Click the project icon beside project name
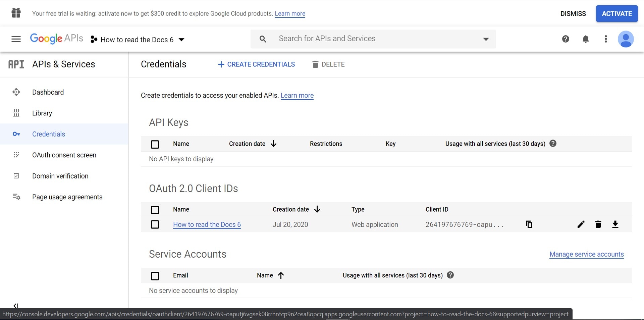644x320 pixels. (94, 40)
